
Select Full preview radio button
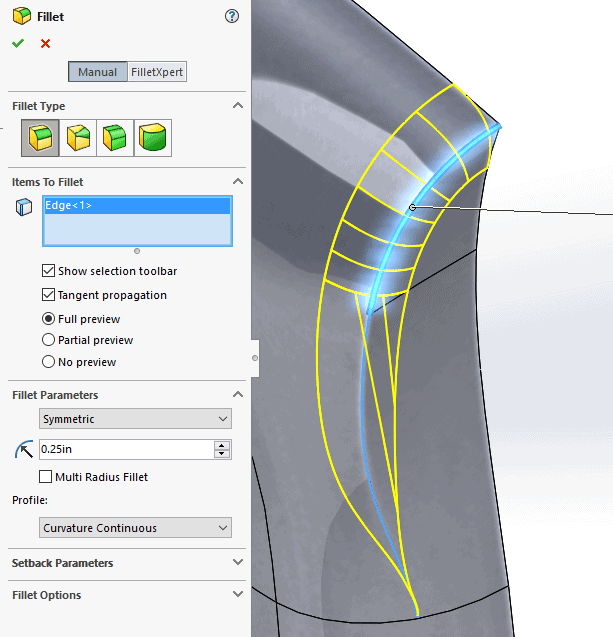[48, 318]
